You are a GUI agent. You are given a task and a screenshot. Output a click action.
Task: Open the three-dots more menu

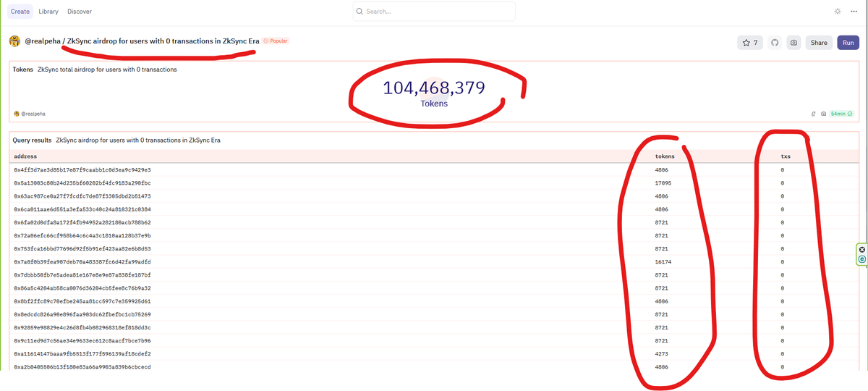[x=854, y=12]
